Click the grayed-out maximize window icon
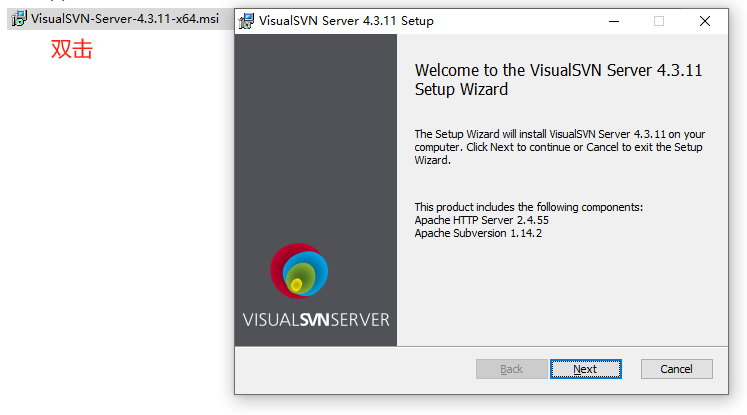 [x=659, y=21]
